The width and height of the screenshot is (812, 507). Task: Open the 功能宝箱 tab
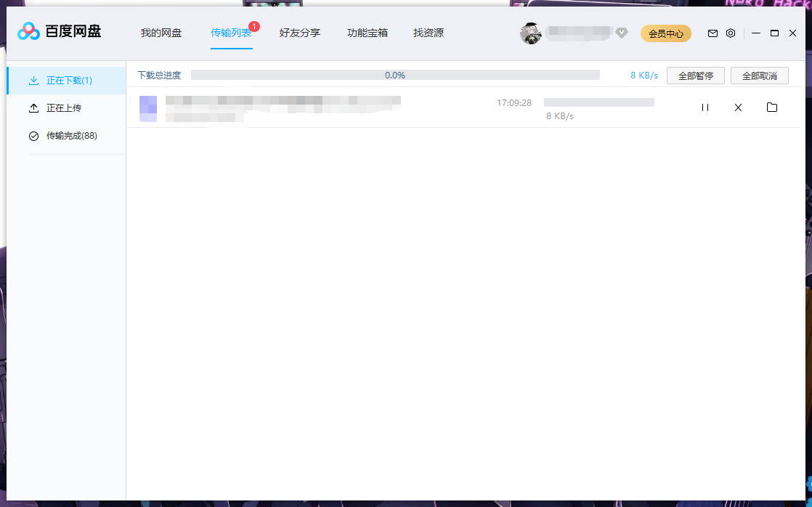click(x=368, y=33)
